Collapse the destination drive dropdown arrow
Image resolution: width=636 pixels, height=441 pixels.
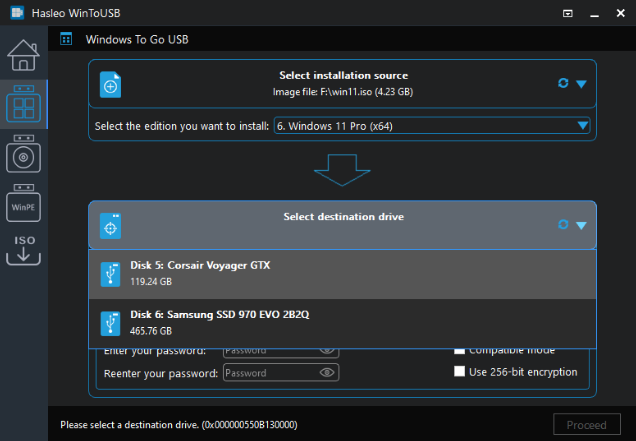pyautogui.click(x=581, y=225)
